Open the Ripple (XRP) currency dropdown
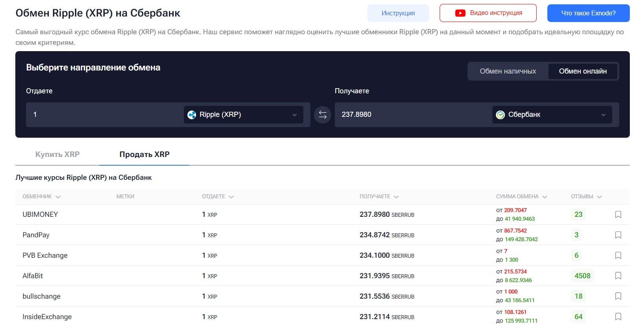Viewport: 644px width, 325px height. point(243,114)
